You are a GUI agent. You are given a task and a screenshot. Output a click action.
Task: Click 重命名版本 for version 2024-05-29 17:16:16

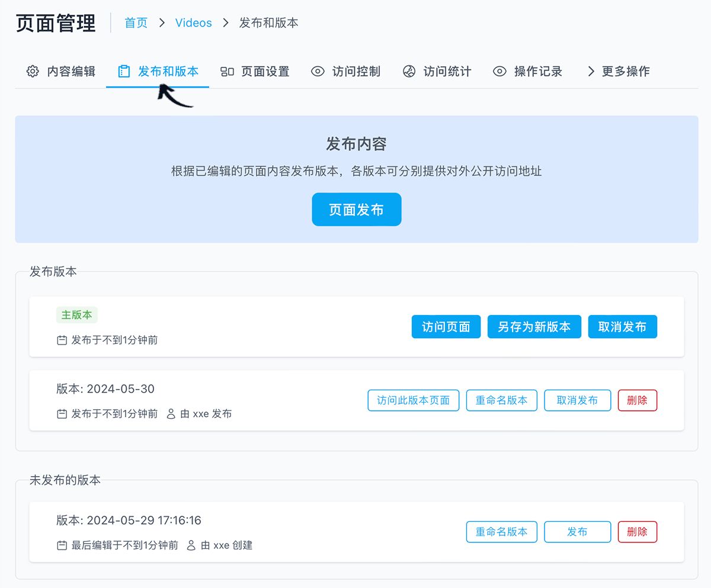[502, 532]
